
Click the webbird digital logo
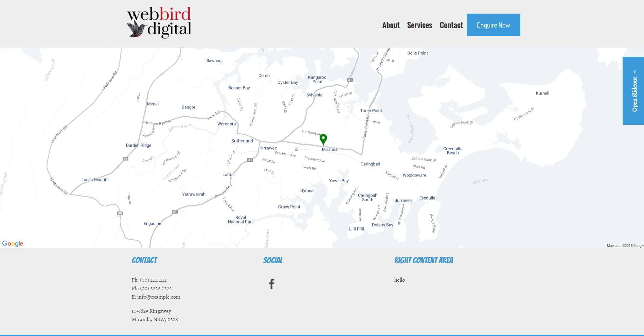tap(159, 23)
